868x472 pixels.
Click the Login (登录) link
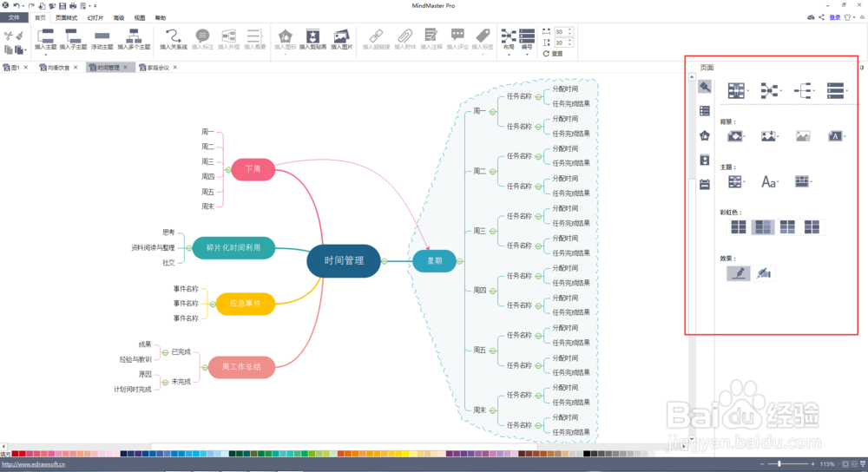[835, 17]
